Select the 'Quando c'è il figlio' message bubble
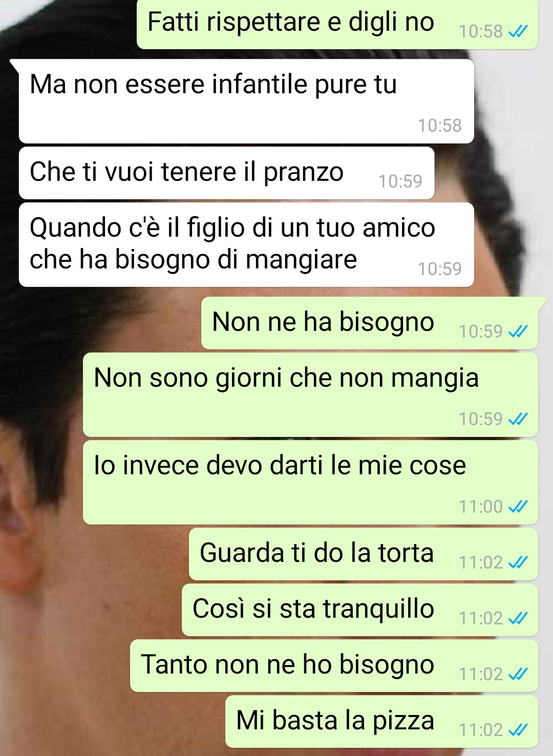The width and height of the screenshot is (553, 756). coord(246,245)
